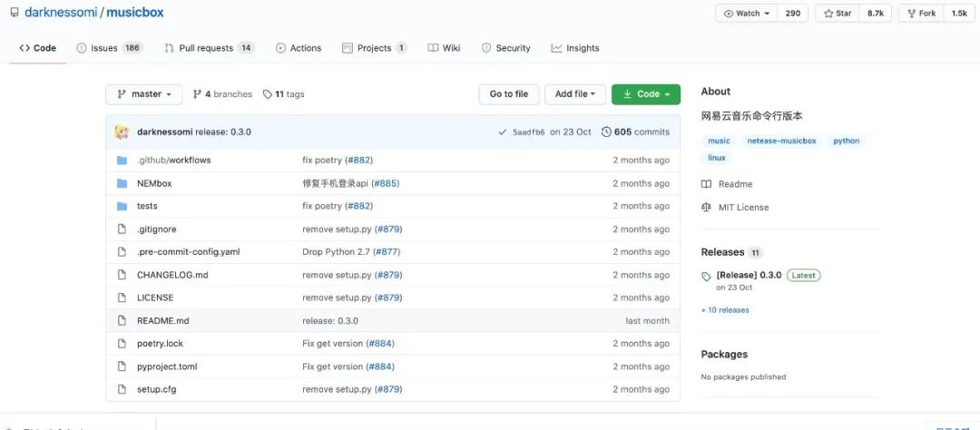
Task: Open the README.md file
Action: coord(162,320)
